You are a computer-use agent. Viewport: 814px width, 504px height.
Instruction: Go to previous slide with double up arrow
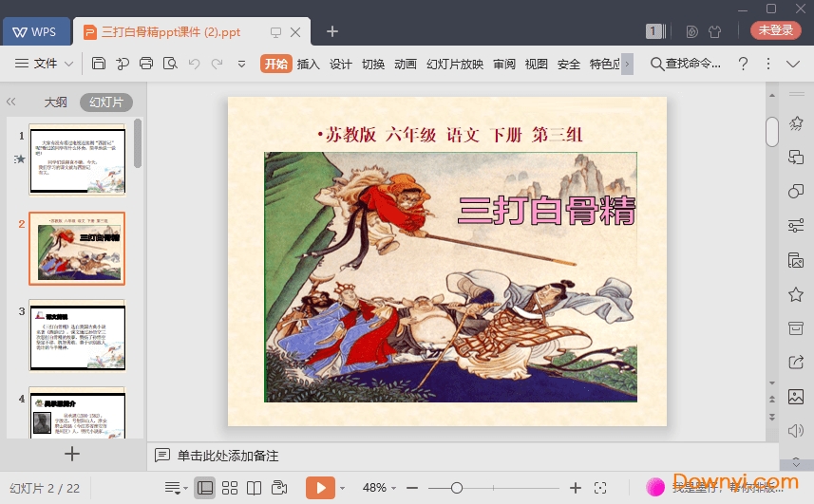772,400
